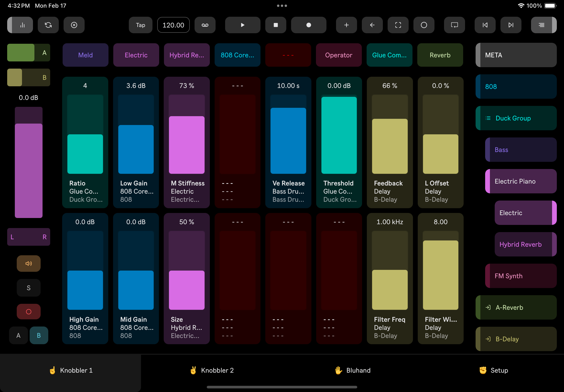564x392 pixels.
Task: Start recording with the record button
Action: point(309,25)
